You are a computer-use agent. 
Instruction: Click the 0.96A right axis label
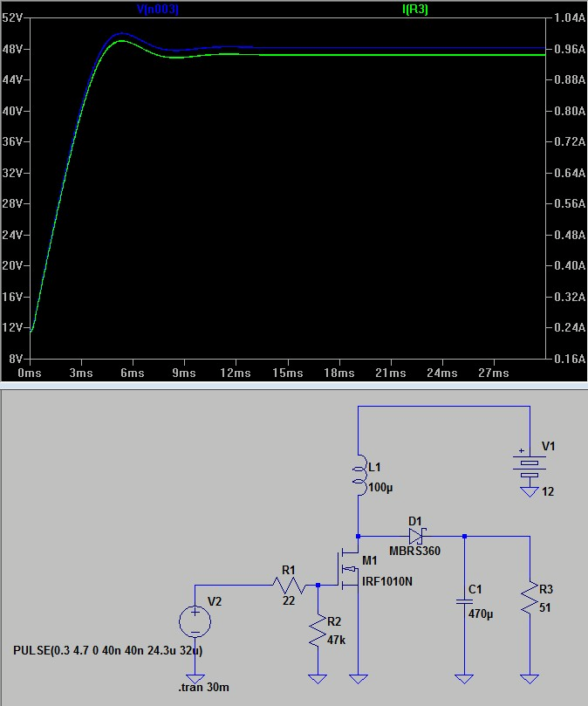click(x=570, y=49)
